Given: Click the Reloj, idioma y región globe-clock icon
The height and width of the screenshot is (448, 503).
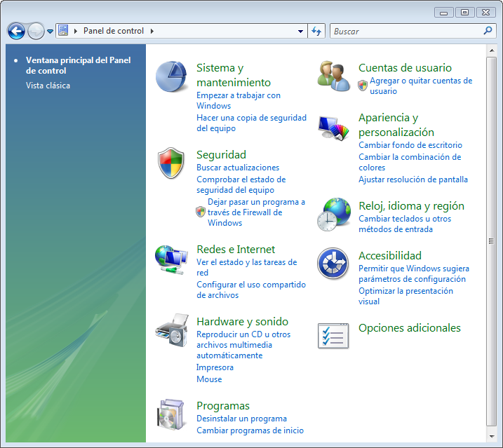Looking at the screenshot, I should pos(334,215).
